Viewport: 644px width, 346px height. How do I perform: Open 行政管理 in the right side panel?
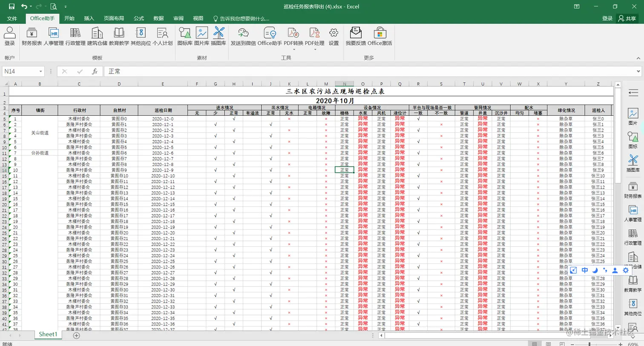(x=633, y=237)
